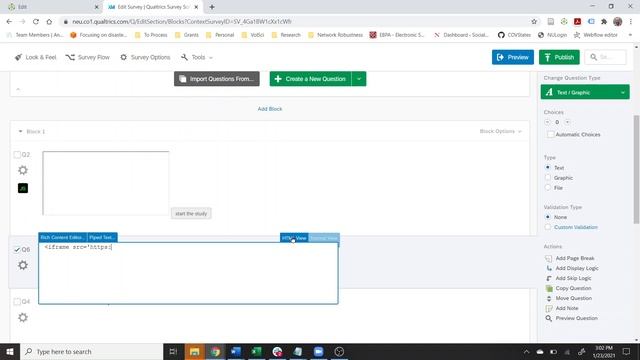
Task: Increase the Choices count
Action: click(x=567, y=122)
